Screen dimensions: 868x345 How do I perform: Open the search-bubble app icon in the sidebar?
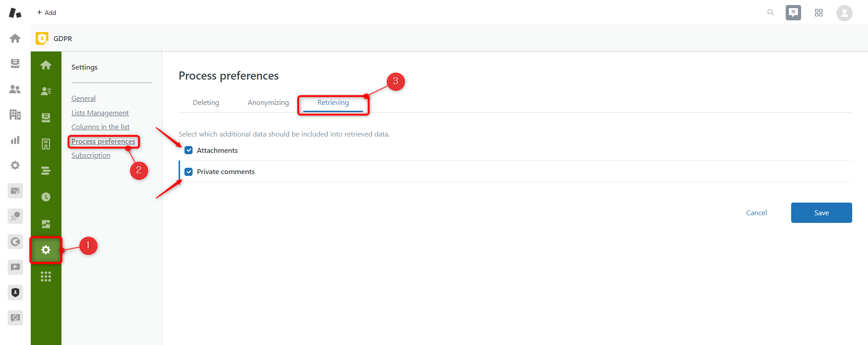[15, 318]
